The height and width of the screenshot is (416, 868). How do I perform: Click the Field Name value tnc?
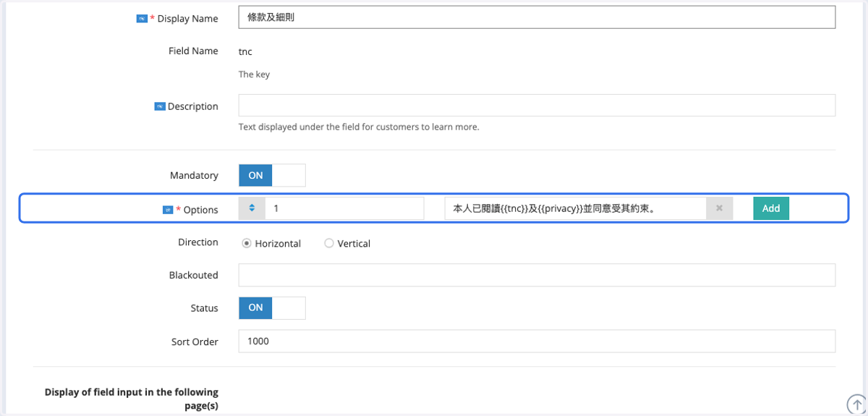click(x=245, y=51)
